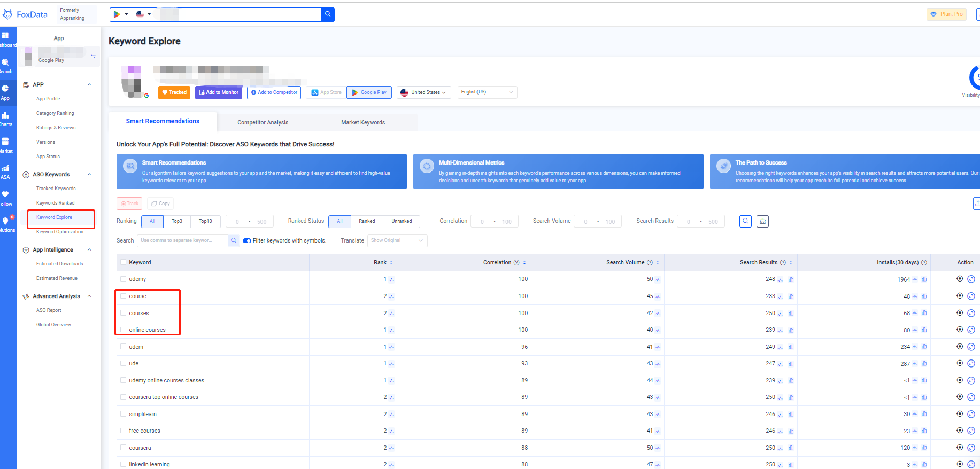
Task: Open search volume trend for course
Action: pyautogui.click(x=658, y=296)
